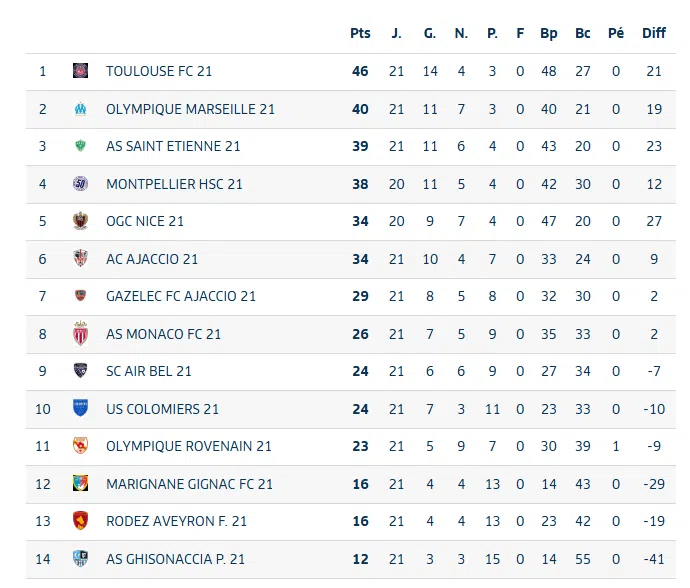Click the Pts column header
The image size is (690, 588).
pyautogui.click(x=360, y=33)
